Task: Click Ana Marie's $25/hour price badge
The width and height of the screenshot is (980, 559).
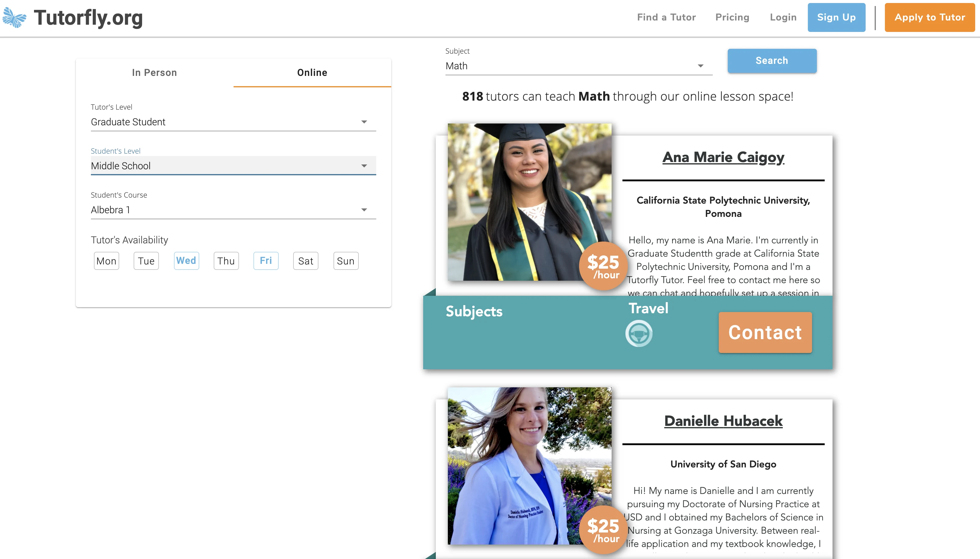Action: 603,266
